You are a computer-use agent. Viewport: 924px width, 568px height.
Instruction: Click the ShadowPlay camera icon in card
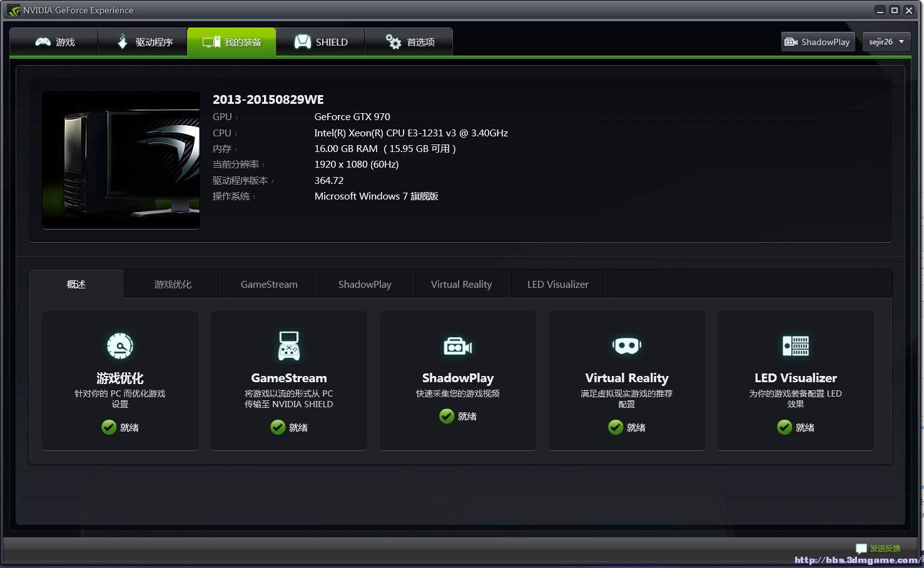pyautogui.click(x=458, y=346)
